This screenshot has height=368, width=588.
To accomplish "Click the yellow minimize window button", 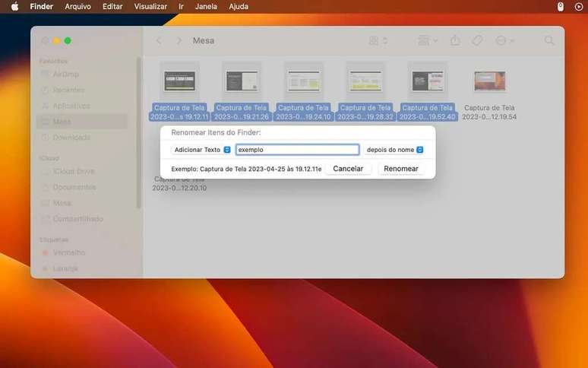I will [56, 40].
